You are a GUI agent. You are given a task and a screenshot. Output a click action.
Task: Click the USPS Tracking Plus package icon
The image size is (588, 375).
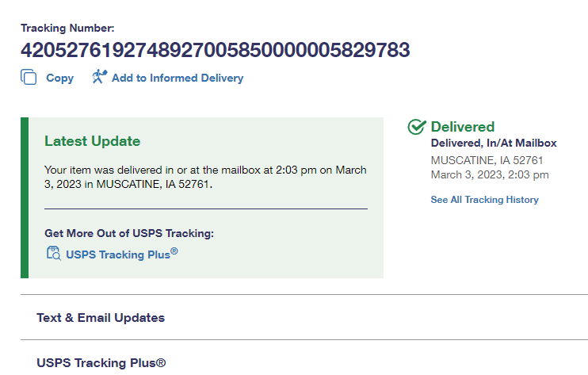click(x=53, y=254)
